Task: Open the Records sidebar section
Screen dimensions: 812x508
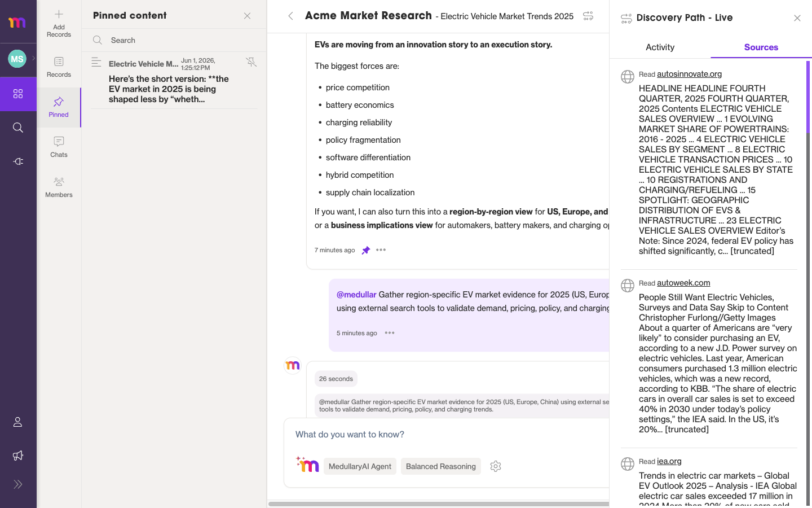Action: click(x=59, y=67)
